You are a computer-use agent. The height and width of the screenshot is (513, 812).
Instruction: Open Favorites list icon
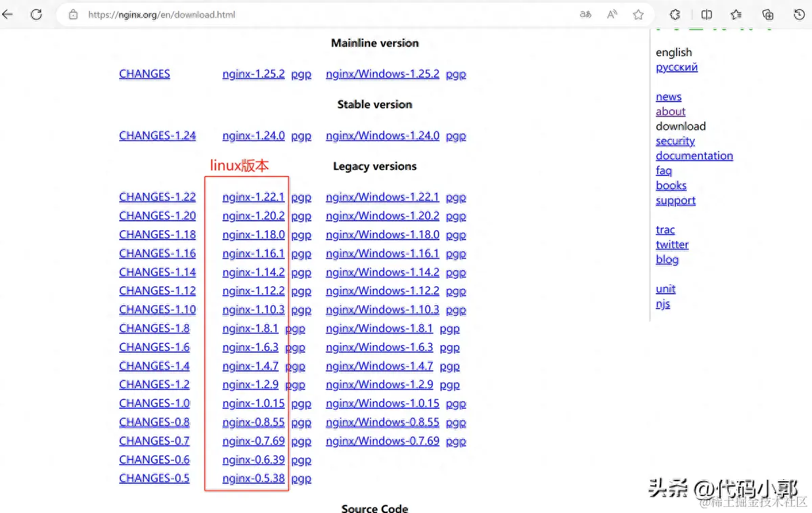[x=736, y=14]
